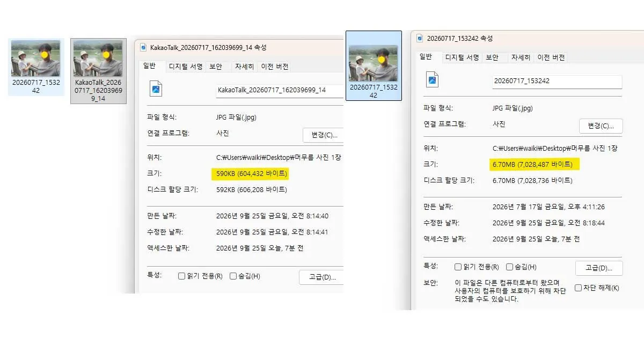Image resolution: width=644 pixels, height=338 pixels.
Task: Click the title bar file icon of the 20260717_153242 properties window
Action: 419,39
